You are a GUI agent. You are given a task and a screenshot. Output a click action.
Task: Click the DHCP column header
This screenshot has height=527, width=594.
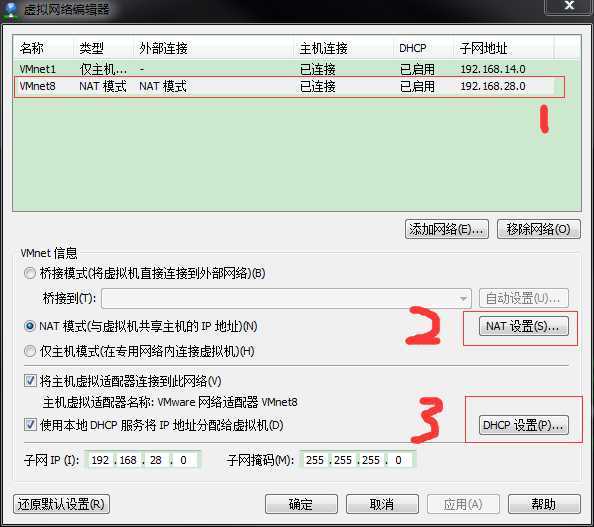[423, 48]
